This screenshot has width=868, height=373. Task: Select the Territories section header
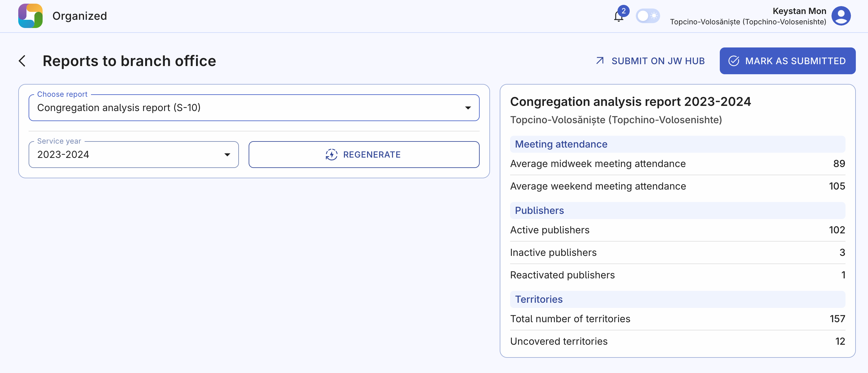[x=538, y=299]
